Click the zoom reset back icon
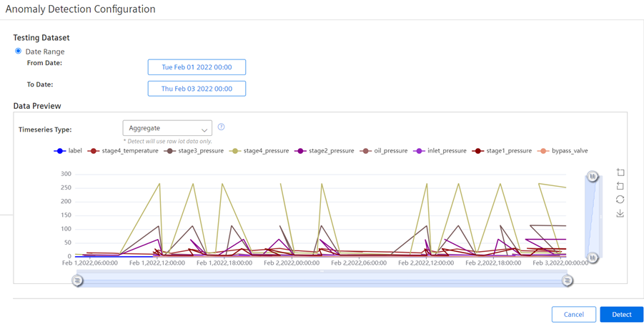This screenshot has height=327, width=644. 620,186
